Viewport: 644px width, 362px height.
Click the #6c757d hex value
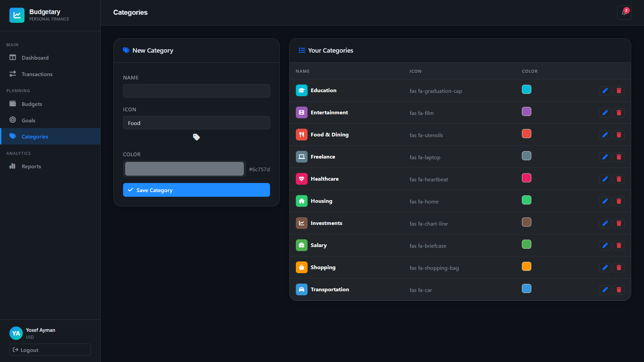pyautogui.click(x=259, y=169)
